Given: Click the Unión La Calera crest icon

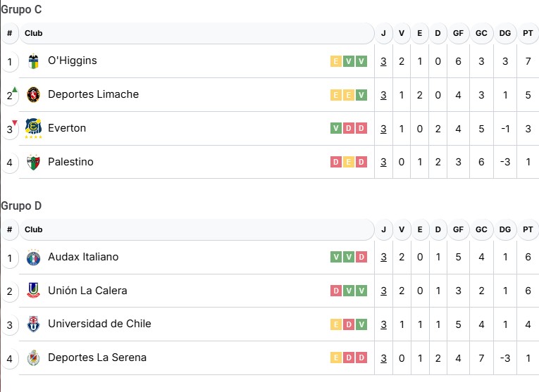Looking at the screenshot, I should [33, 291].
